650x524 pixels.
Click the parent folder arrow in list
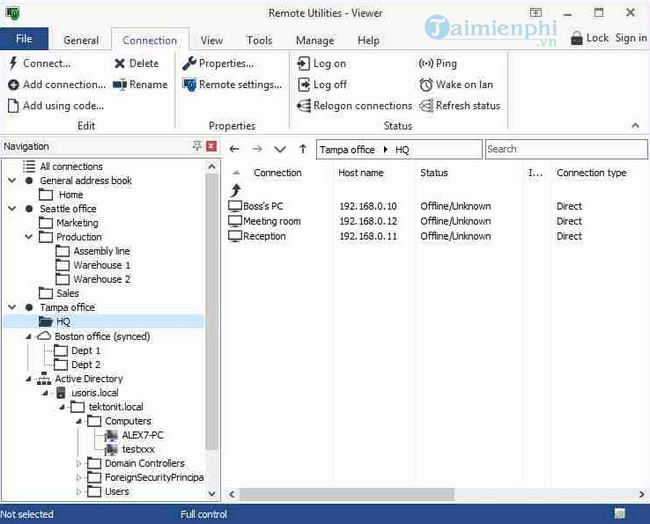(235, 190)
